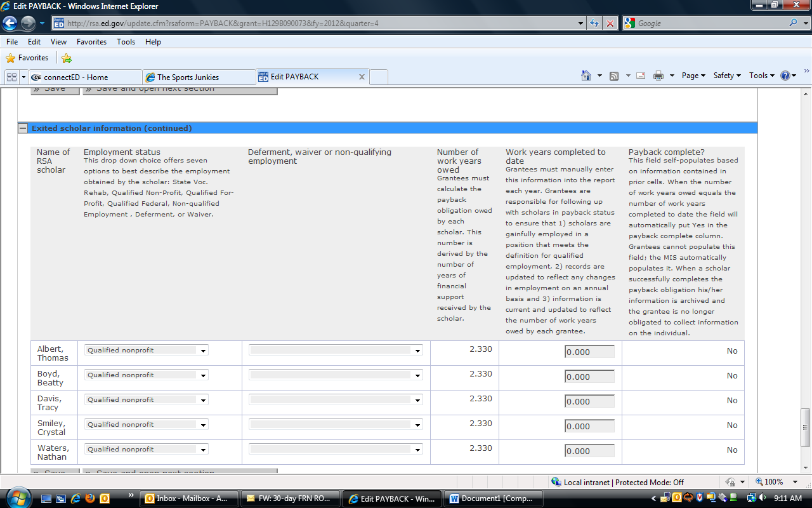Open Quick Tabs grid view
This screenshot has width=812, height=508.
click(x=11, y=77)
